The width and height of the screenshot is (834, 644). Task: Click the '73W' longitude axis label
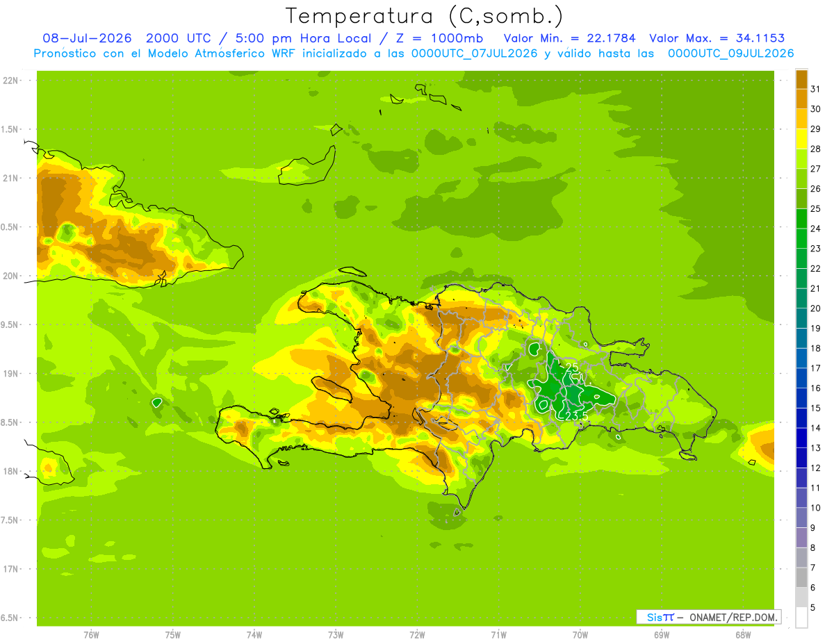336,635
